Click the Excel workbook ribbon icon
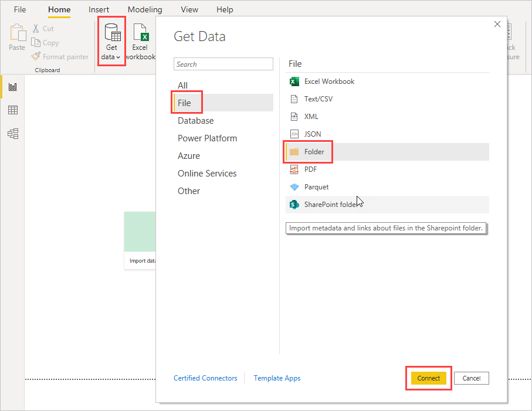 (141, 41)
